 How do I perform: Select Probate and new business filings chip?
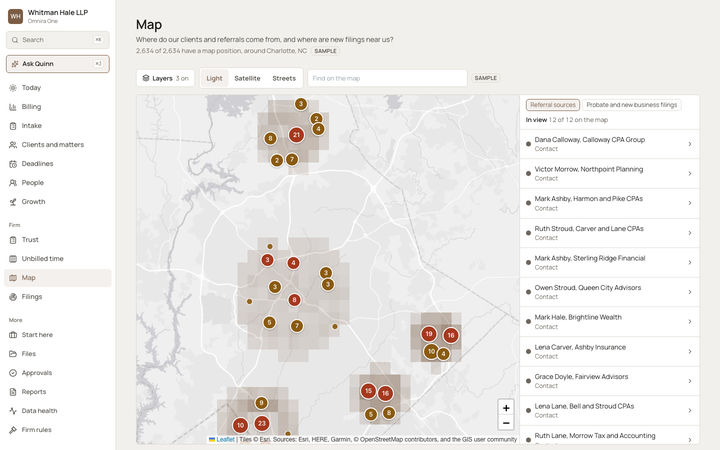(x=631, y=105)
